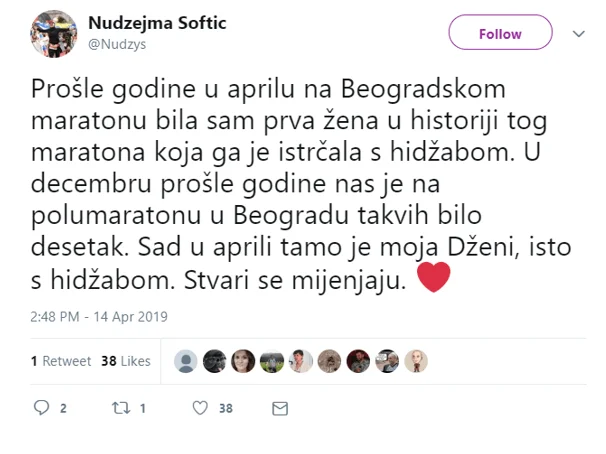606x454 pixels.
Task: Open the 2:48 PM - 14 Apr 2019 timestamp
Action: click(x=99, y=317)
